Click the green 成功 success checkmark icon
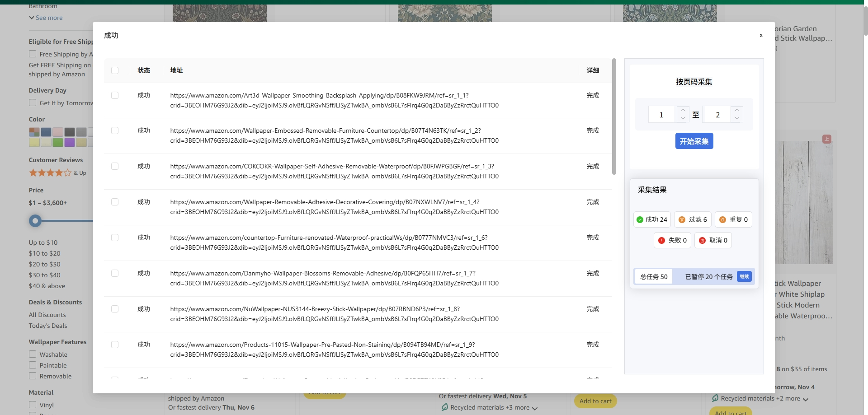Image resolution: width=868 pixels, height=415 pixels. (x=640, y=220)
